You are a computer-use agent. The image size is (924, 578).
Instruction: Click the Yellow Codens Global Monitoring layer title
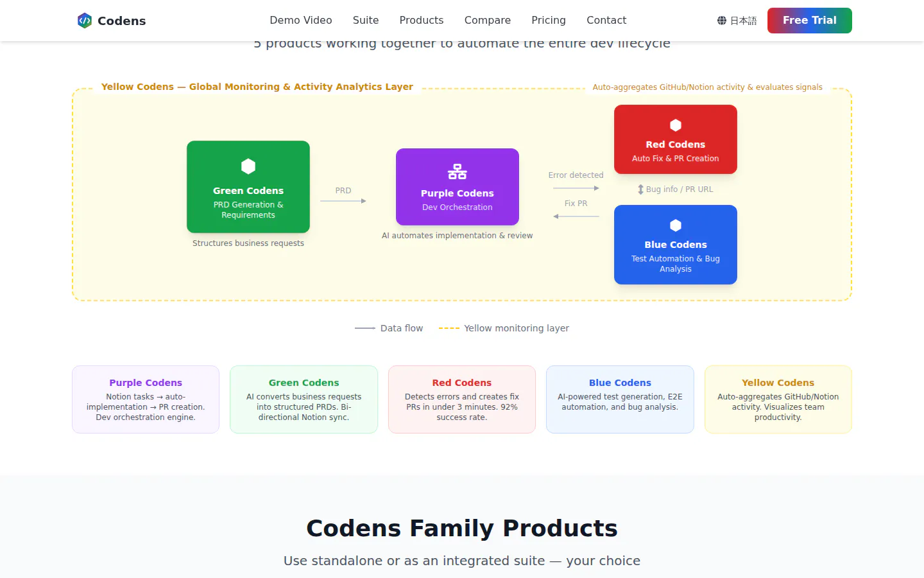click(x=257, y=87)
